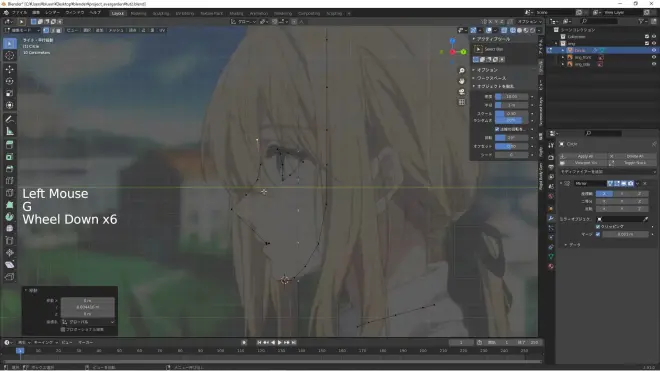Select the Extrude Region tool
The height and width of the screenshot is (371, 660).
point(10,145)
